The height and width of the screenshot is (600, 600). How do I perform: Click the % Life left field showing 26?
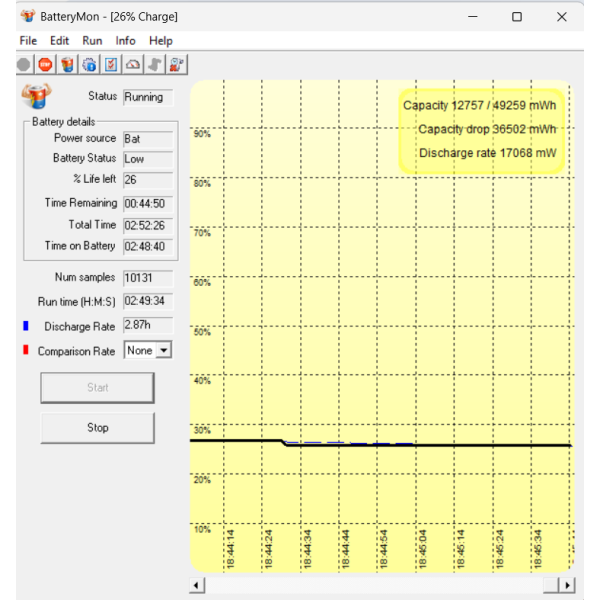[148, 180]
